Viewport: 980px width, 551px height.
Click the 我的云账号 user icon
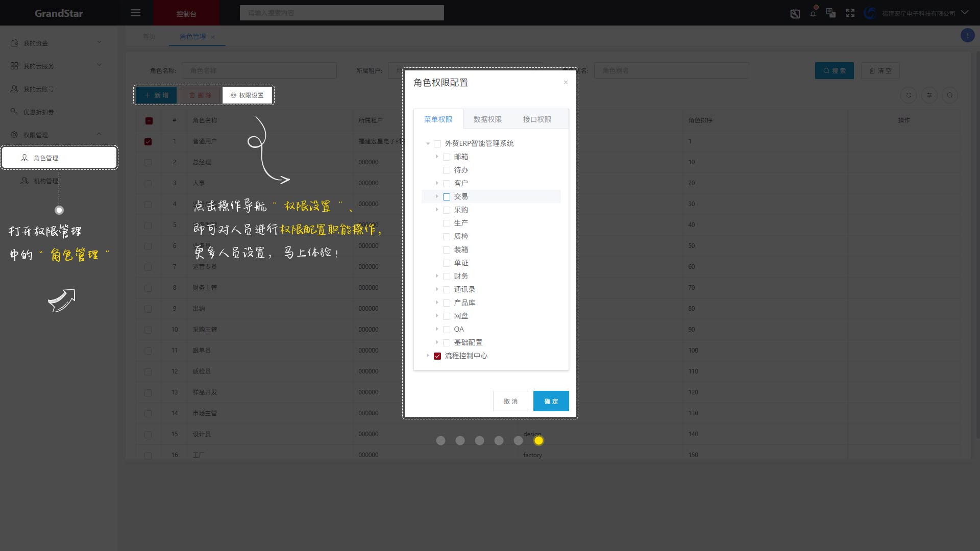click(14, 89)
